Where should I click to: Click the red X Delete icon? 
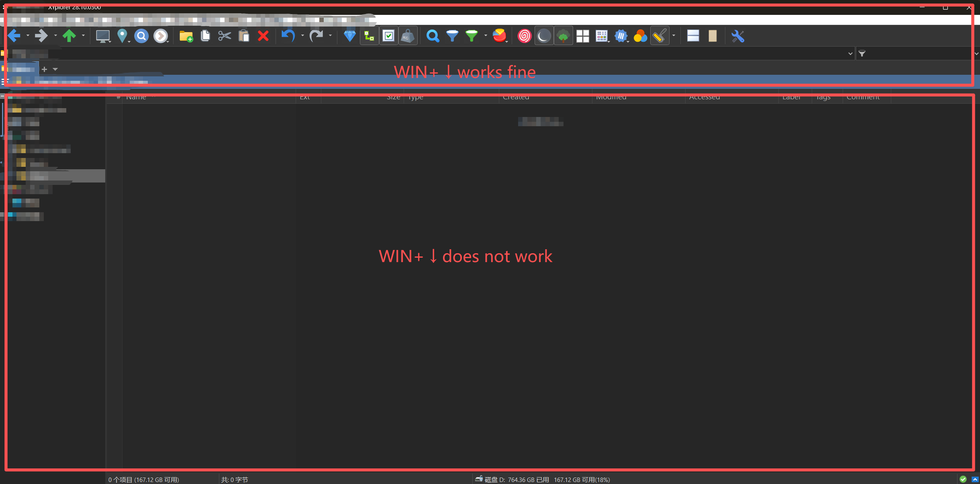263,36
